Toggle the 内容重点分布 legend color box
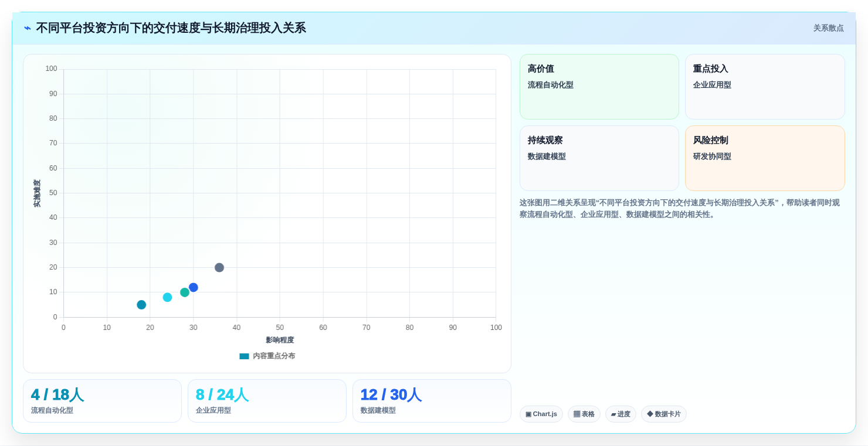This screenshot has width=868, height=446. coord(244,356)
